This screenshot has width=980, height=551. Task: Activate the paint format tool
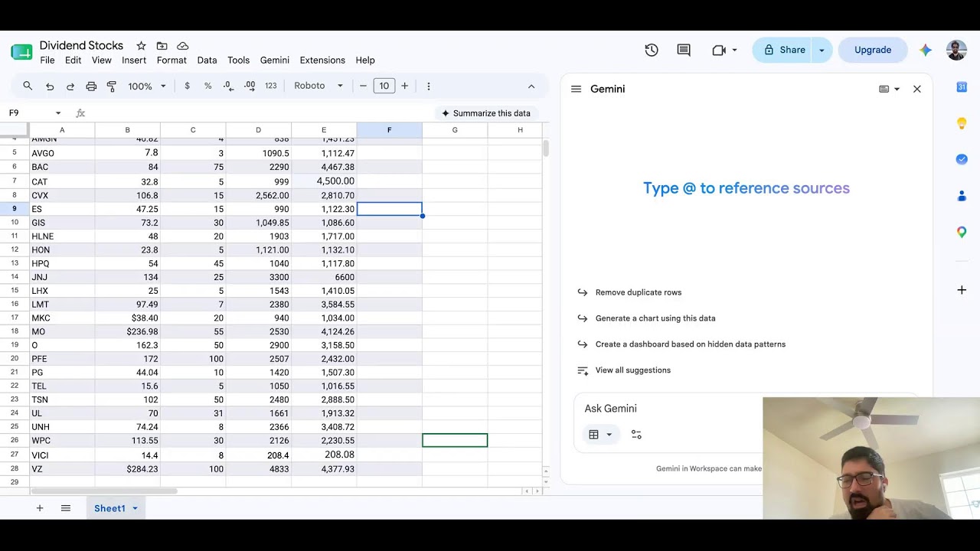(112, 86)
